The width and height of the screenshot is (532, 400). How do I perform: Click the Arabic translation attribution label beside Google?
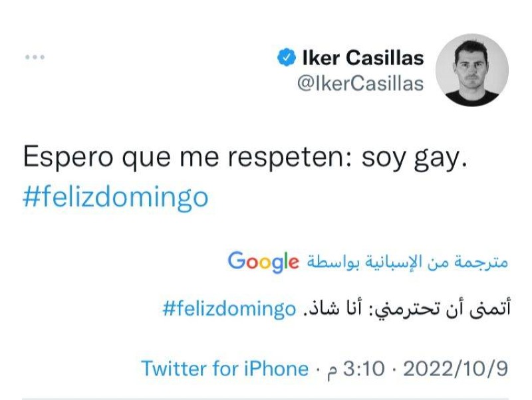pyautogui.click(x=407, y=262)
